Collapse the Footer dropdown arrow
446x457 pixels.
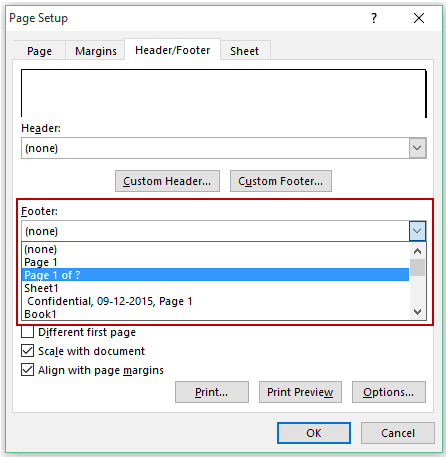[417, 231]
